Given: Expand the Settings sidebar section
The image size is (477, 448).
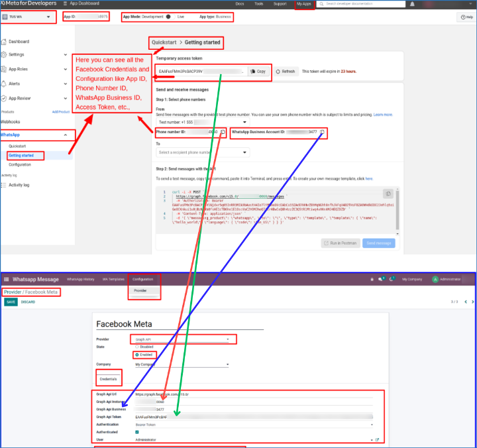Looking at the screenshot, I should (x=66, y=54).
